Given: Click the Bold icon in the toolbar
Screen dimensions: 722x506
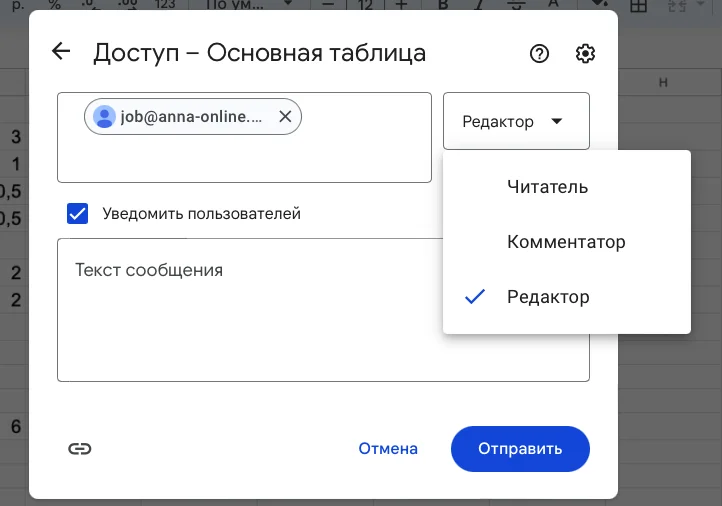Looking at the screenshot, I should [443, 5].
